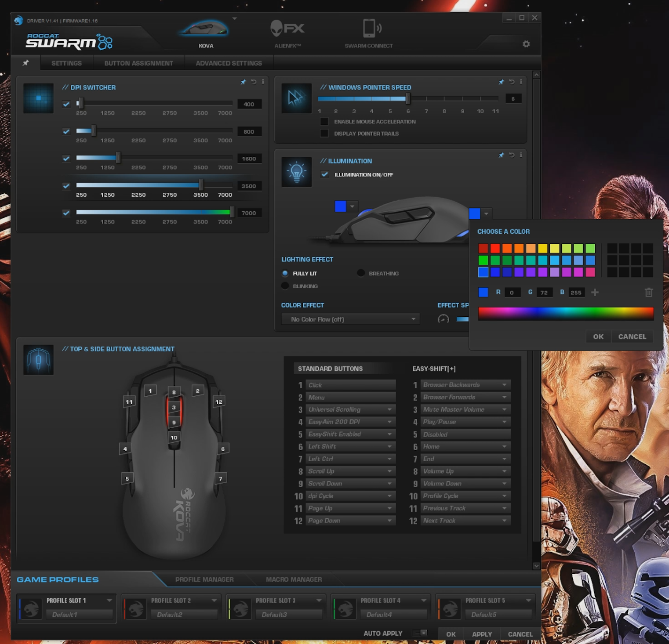Click the effect speed gauge icon

coord(443,319)
